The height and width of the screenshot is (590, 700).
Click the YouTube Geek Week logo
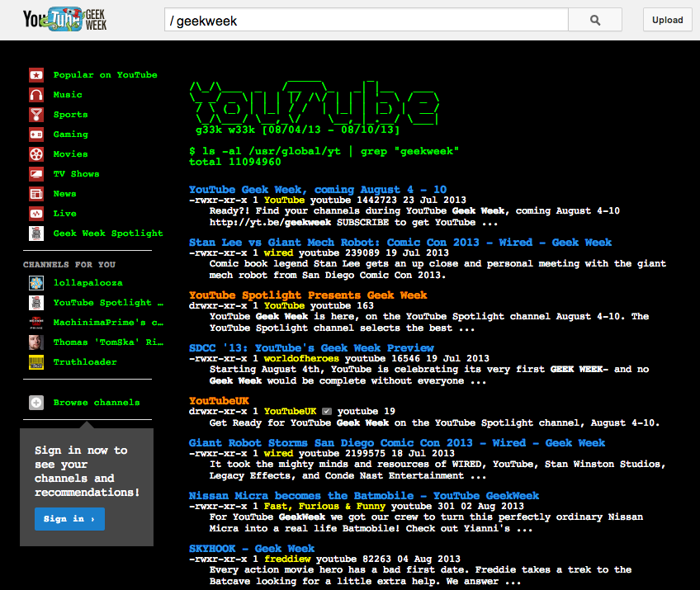point(64,20)
